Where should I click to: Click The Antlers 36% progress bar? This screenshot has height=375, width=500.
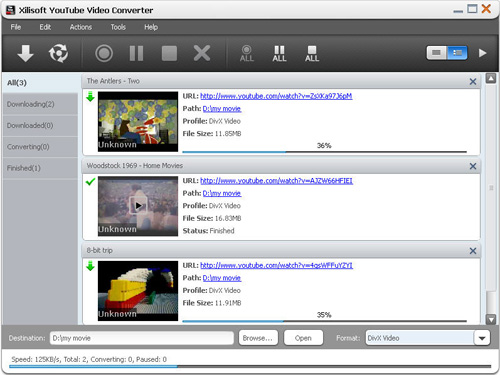324,152
